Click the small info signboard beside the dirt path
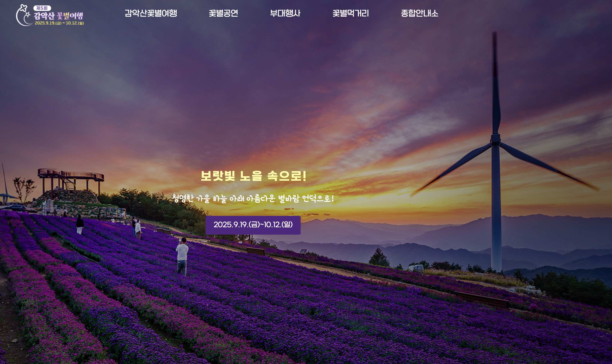 [303, 252]
